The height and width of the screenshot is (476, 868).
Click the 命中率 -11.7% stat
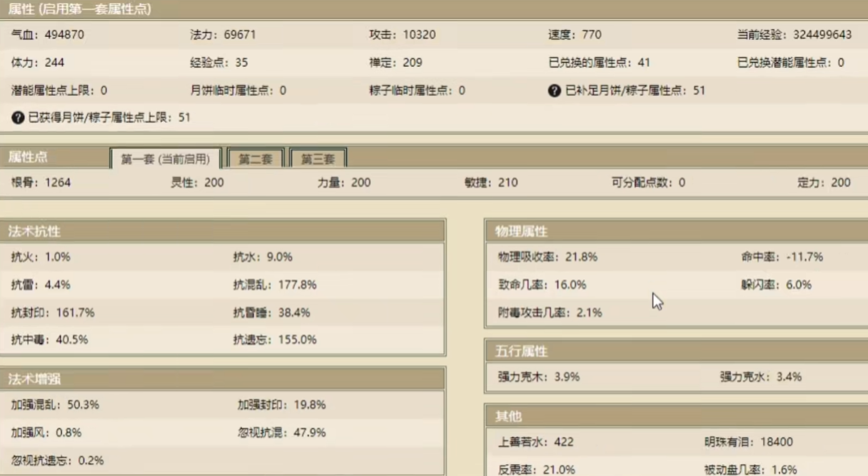(782, 257)
